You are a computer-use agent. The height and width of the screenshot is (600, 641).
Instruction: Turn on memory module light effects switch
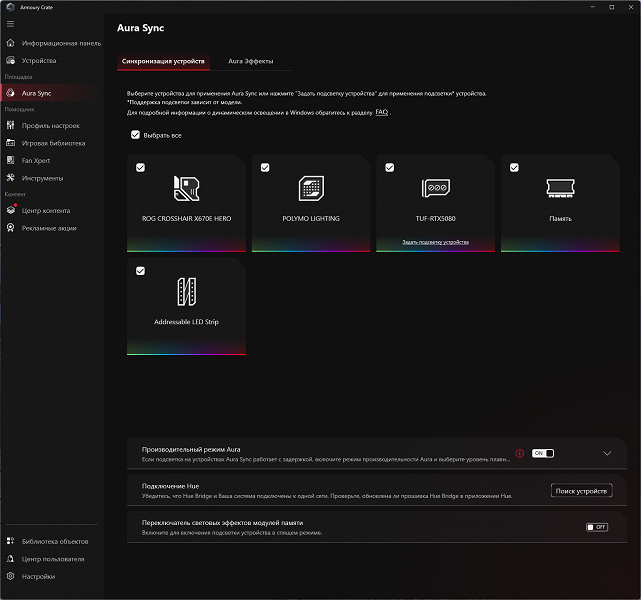[597, 527]
